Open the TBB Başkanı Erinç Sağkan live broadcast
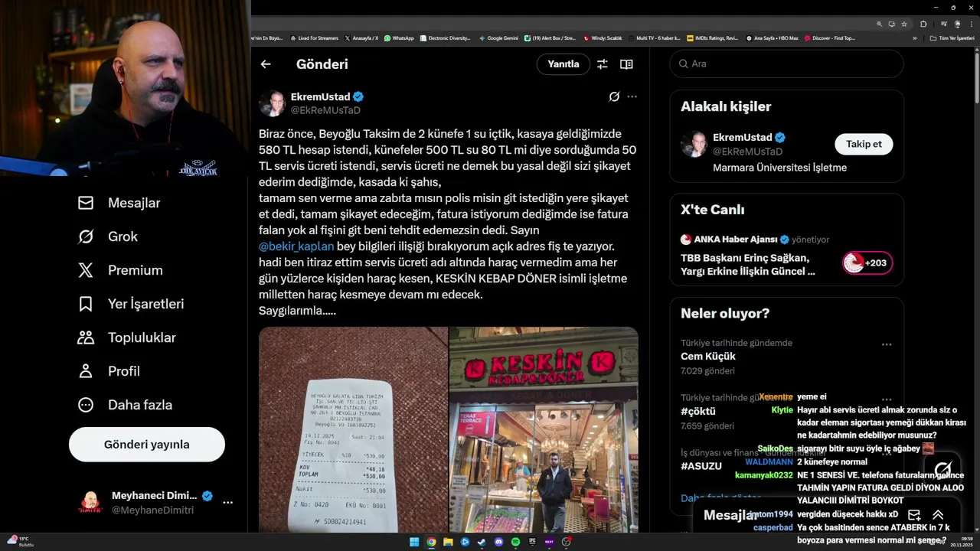 747,264
